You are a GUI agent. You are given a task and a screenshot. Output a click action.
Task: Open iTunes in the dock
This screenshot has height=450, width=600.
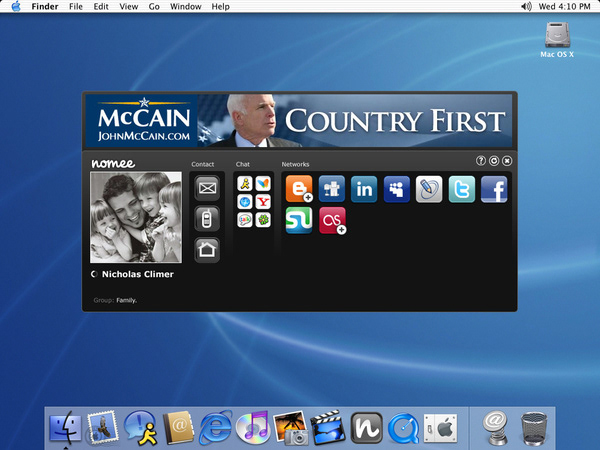coord(253,427)
